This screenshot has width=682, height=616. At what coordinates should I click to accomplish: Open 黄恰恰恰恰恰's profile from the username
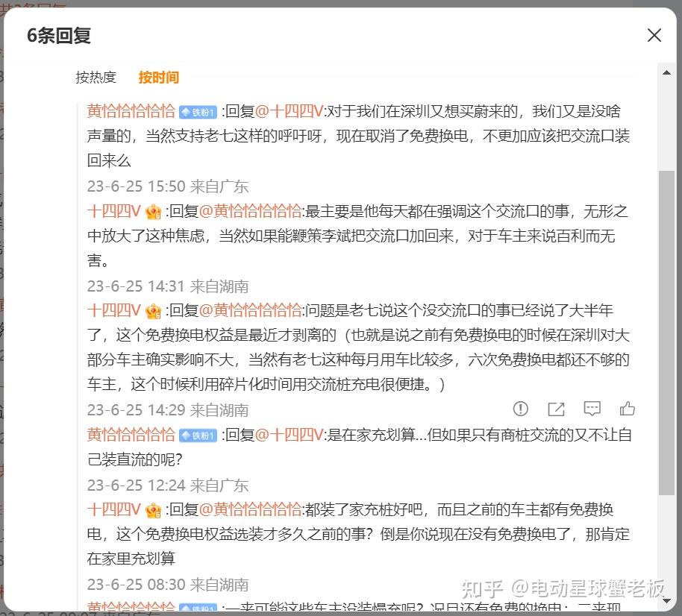(x=131, y=110)
